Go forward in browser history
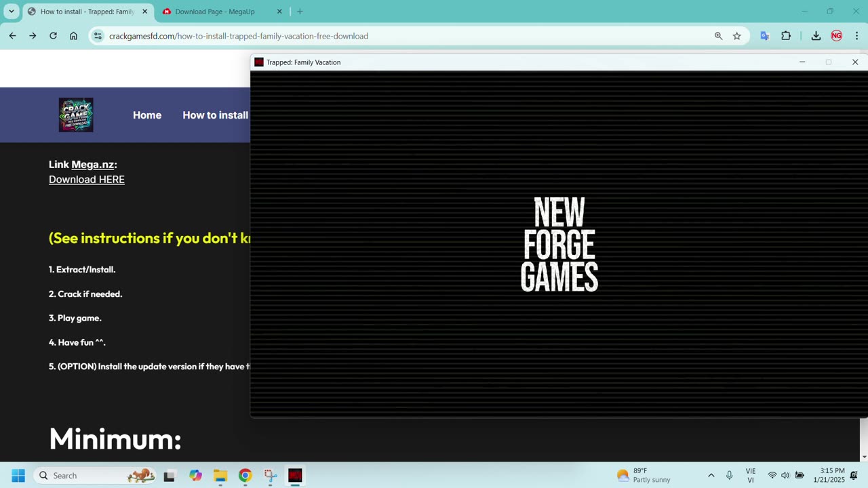 point(33,36)
